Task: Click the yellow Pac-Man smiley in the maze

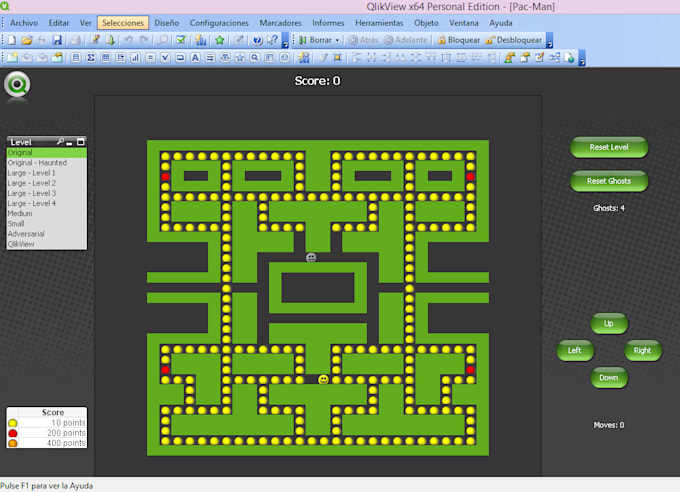Action: tap(323, 380)
